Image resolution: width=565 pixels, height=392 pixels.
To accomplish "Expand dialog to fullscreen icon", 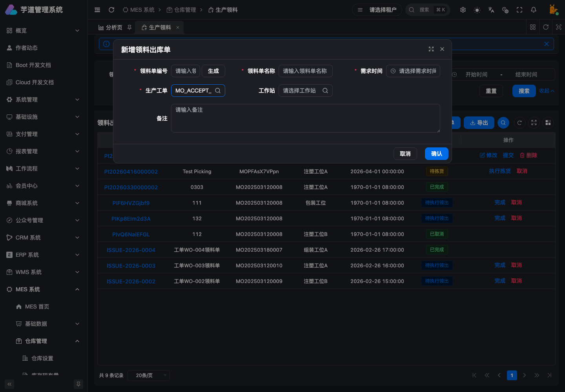I will pos(431,49).
